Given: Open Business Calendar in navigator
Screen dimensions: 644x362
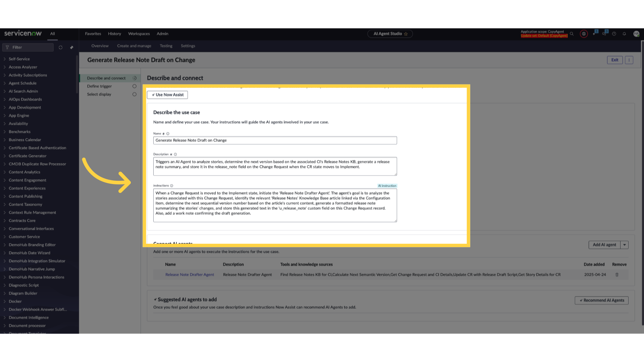Looking at the screenshot, I should click(x=25, y=140).
